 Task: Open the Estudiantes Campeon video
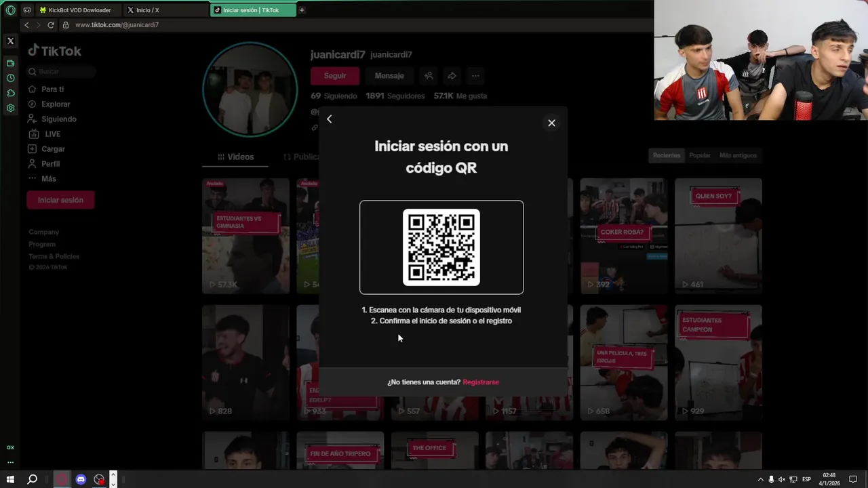pos(718,363)
